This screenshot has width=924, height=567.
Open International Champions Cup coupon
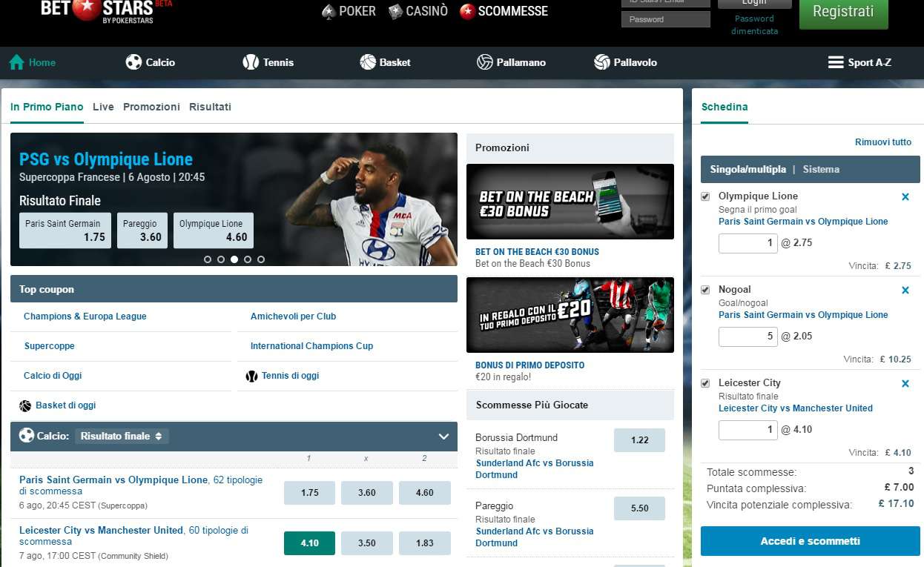tap(311, 346)
